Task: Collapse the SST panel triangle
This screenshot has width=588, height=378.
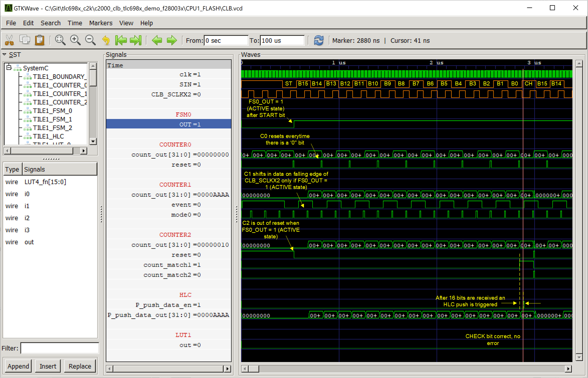Action: [5, 54]
